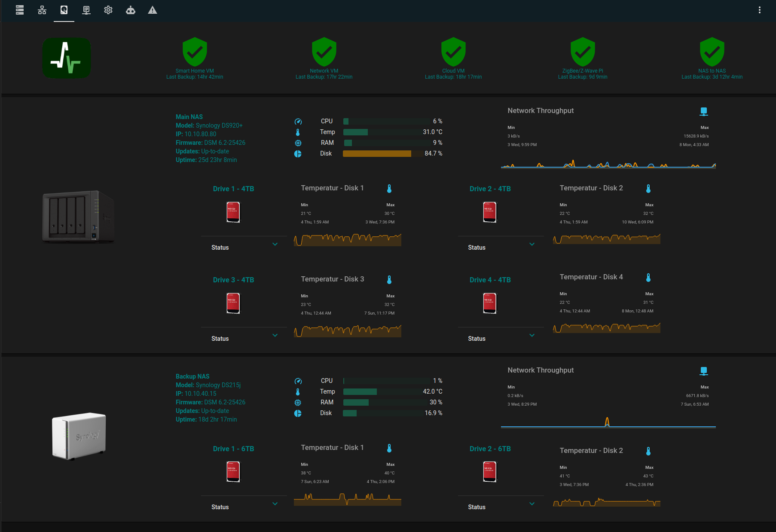776x532 pixels.
Task: Open the server rack tab icon
Action: (20, 10)
